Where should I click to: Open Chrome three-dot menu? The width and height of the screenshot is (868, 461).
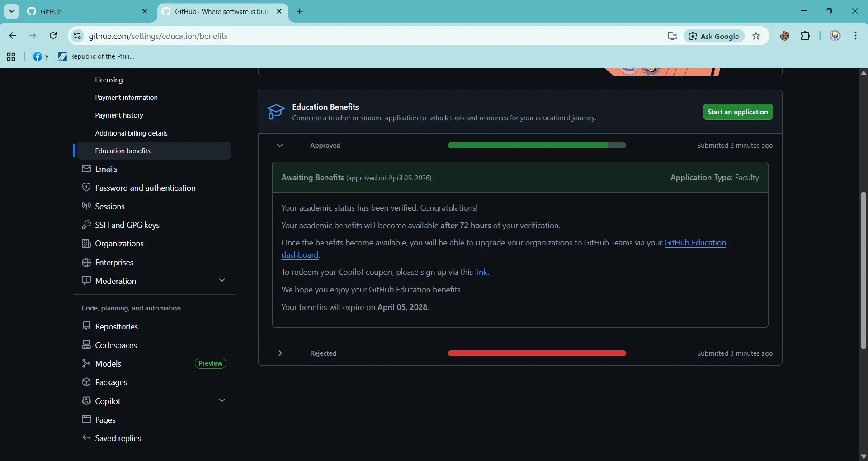[855, 36]
